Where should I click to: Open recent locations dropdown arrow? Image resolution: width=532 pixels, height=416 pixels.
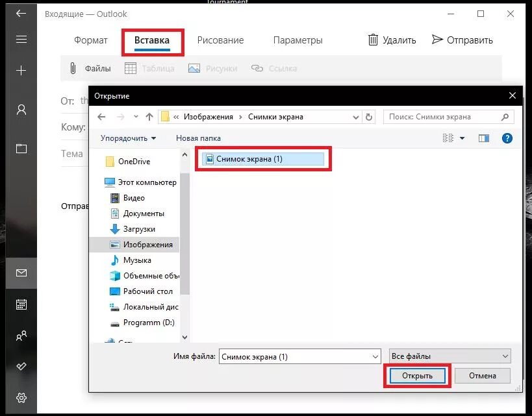136,117
